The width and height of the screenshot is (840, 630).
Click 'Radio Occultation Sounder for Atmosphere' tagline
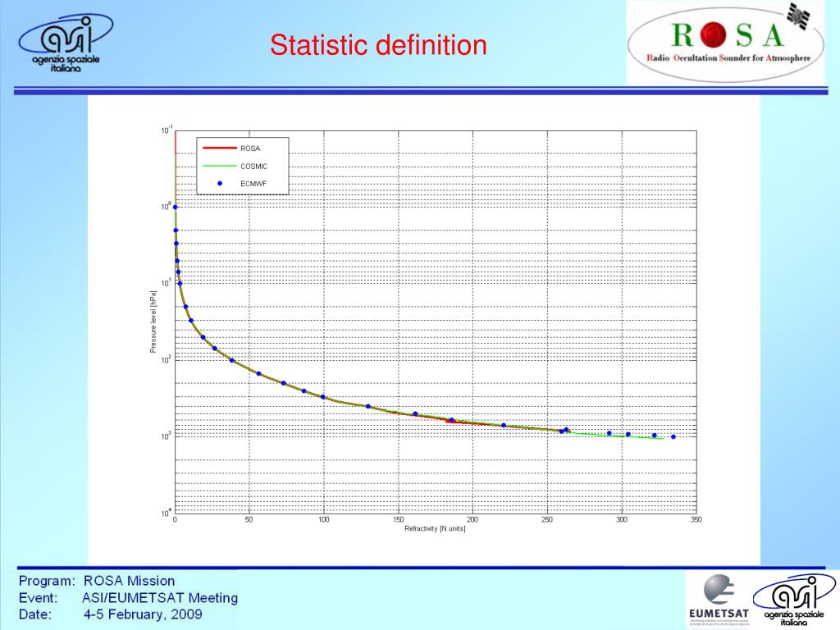728,58
